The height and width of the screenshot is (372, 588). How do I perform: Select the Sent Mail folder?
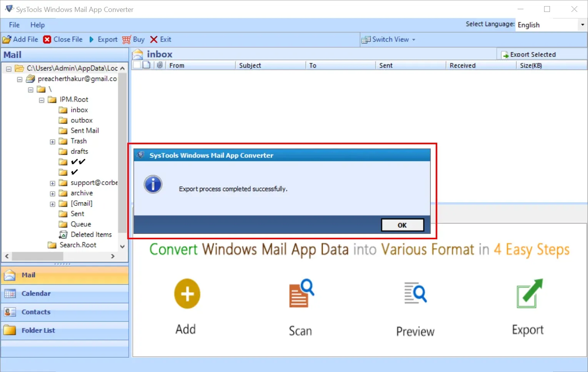(85, 130)
